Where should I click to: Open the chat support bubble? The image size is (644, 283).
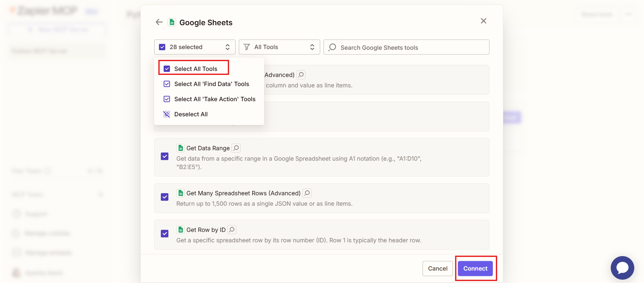(x=622, y=268)
